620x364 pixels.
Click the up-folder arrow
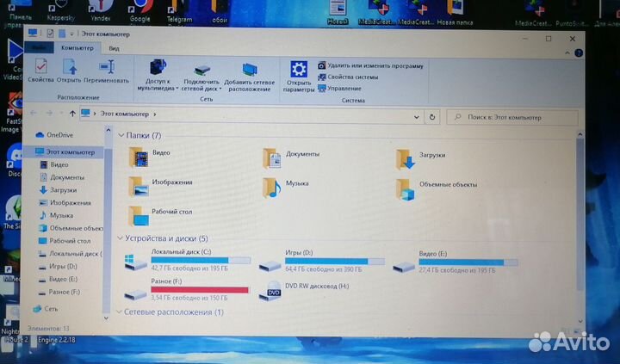point(72,114)
